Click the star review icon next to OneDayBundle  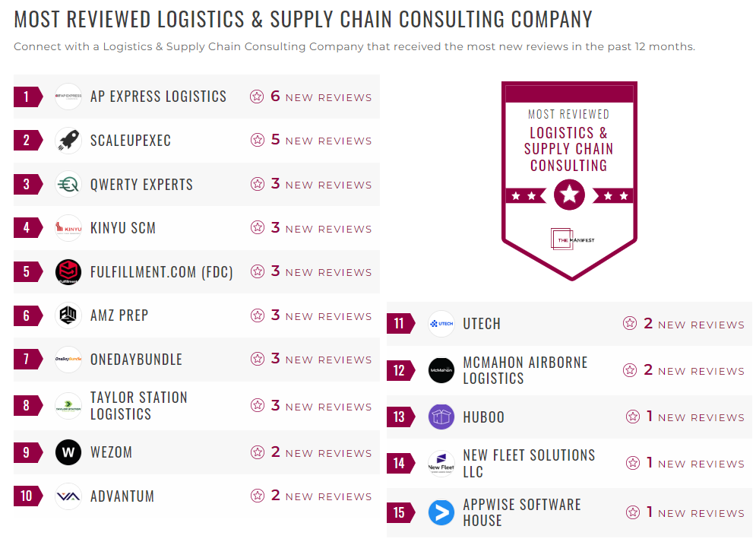257,360
